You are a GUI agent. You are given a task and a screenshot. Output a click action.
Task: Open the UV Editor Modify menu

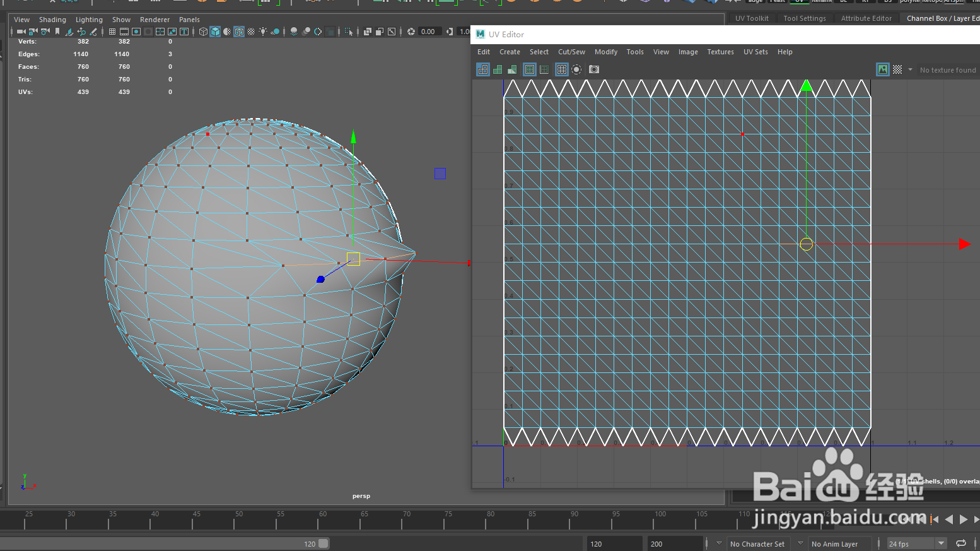point(606,52)
